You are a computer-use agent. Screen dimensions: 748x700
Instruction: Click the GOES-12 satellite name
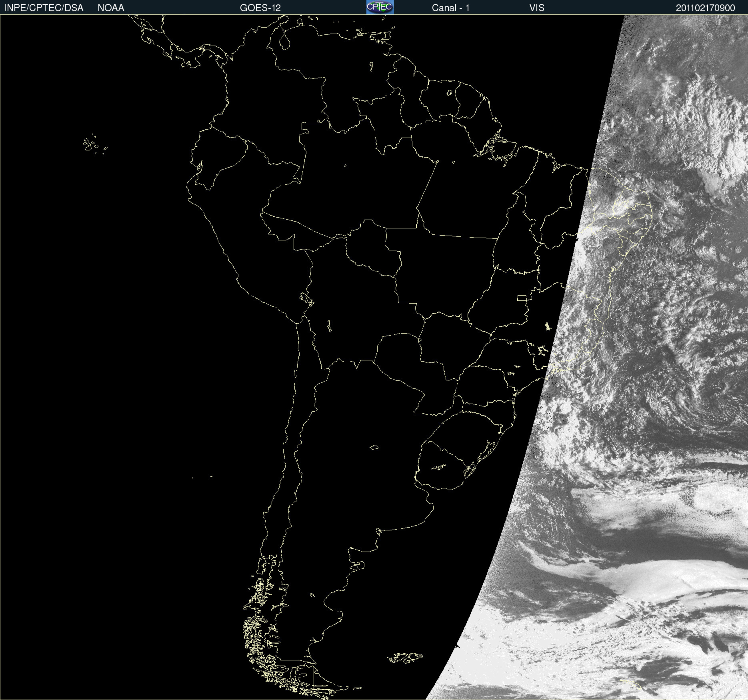coord(260,8)
